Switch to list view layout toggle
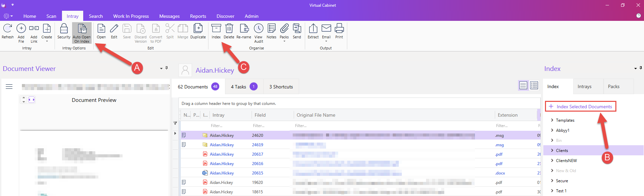This screenshot has width=644, height=196. pyautogui.click(x=523, y=85)
